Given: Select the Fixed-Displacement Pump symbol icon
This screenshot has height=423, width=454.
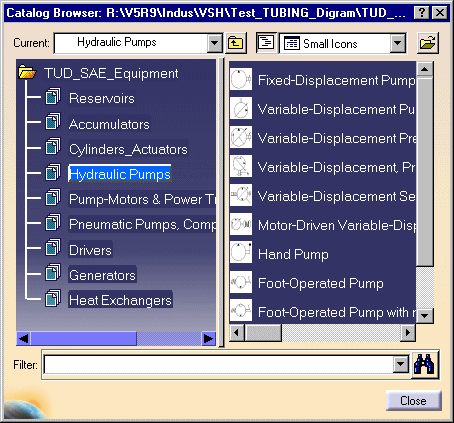Looking at the screenshot, I should (241, 80).
